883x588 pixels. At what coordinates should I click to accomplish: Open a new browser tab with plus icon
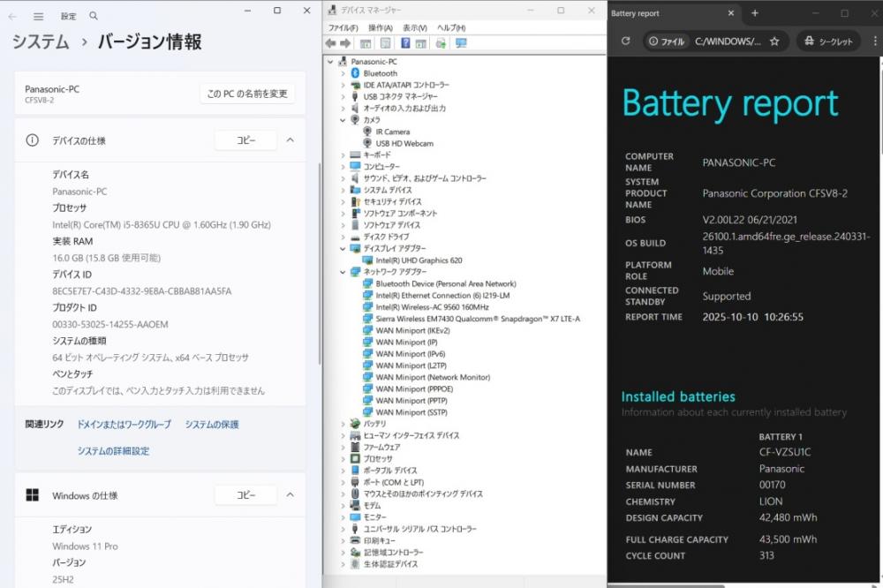(755, 13)
